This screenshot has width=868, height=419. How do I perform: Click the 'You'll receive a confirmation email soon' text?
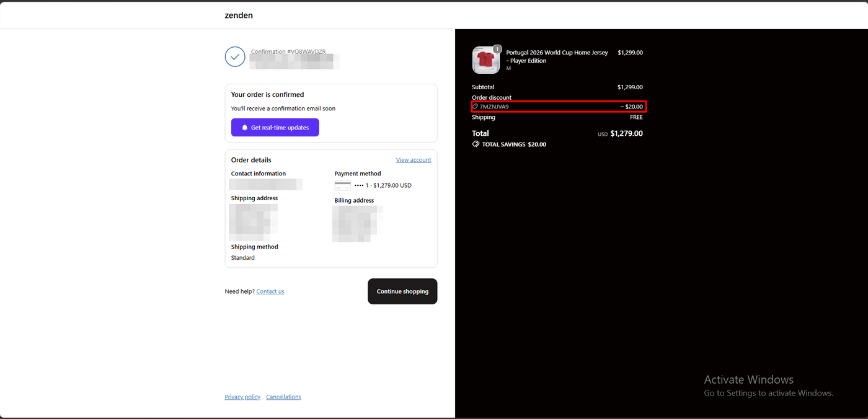click(283, 108)
